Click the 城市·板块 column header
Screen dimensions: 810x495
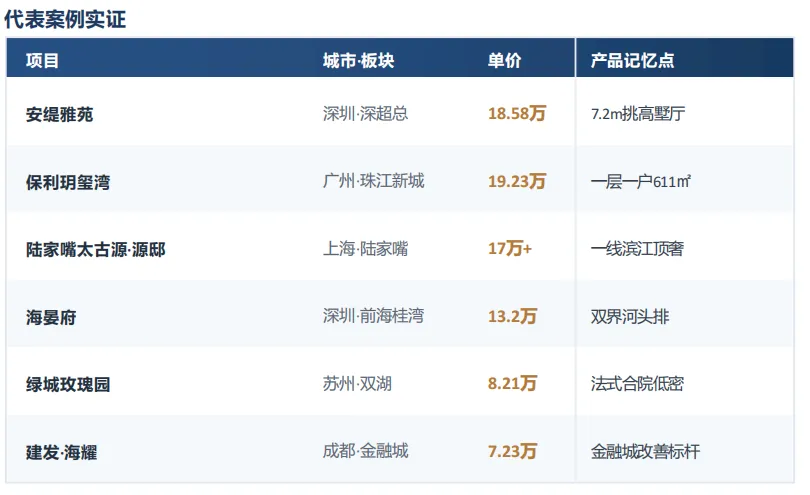359,60
